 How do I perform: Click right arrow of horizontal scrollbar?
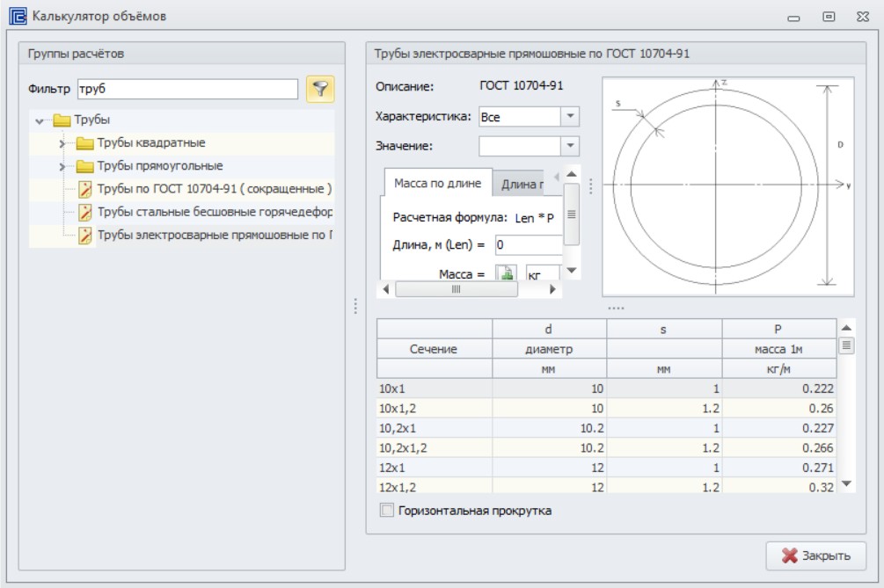point(552,289)
